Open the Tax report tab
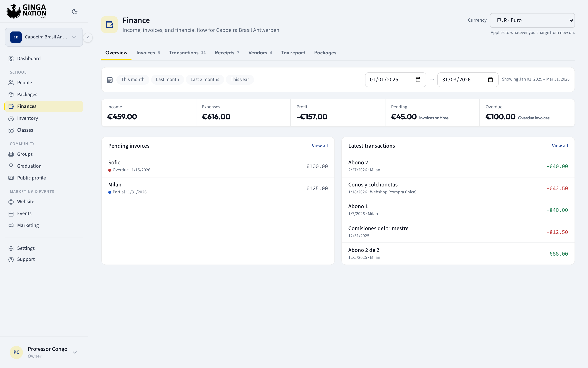Viewport: 588px width, 368px height. [x=293, y=53]
